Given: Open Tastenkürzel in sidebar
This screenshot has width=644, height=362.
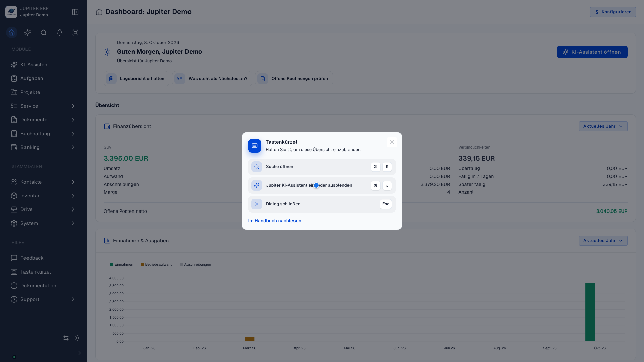Looking at the screenshot, I should (x=44, y=272).
